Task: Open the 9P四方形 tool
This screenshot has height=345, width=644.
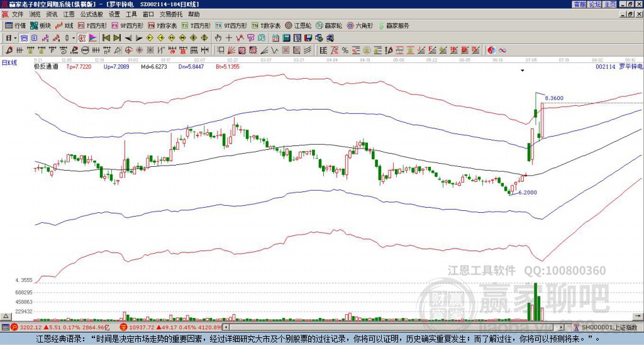Action: [x=127, y=25]
